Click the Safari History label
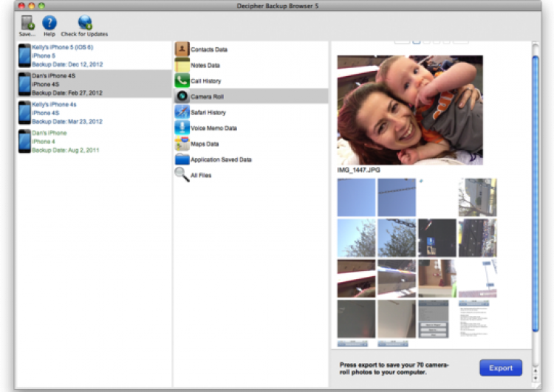Screen dimensions: 554x392 208,112
